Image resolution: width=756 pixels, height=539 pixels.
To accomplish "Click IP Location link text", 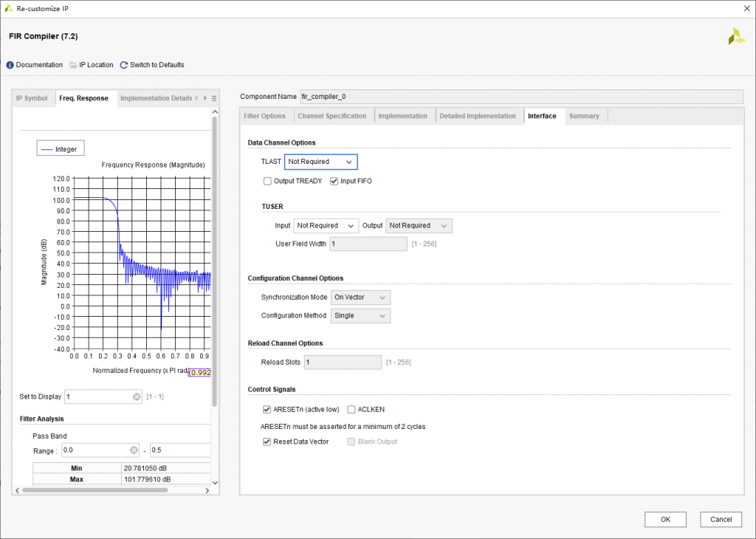I will click(x=96, y=65).
